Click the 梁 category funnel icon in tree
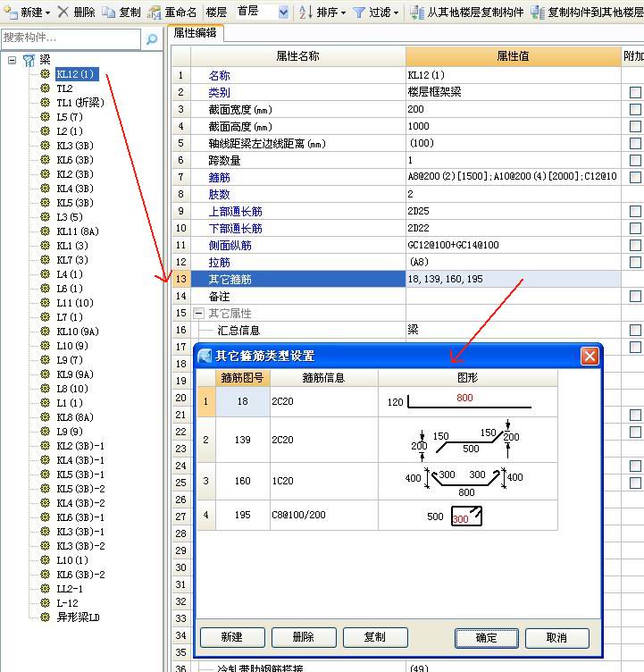Image resolution: width=644 pixels, height=672 pixels. click(29, 61)
